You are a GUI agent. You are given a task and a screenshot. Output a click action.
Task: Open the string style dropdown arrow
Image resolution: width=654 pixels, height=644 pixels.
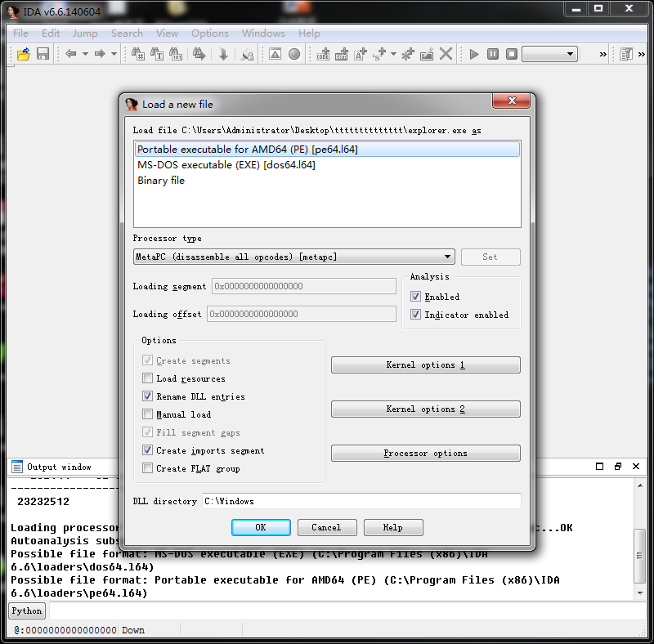(393, 54)
